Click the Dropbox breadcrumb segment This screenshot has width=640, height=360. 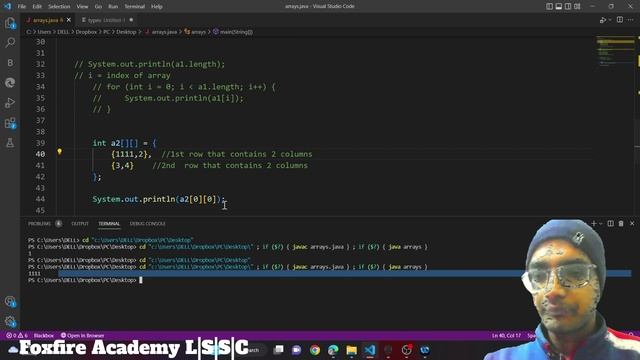[x=86, y=32]
